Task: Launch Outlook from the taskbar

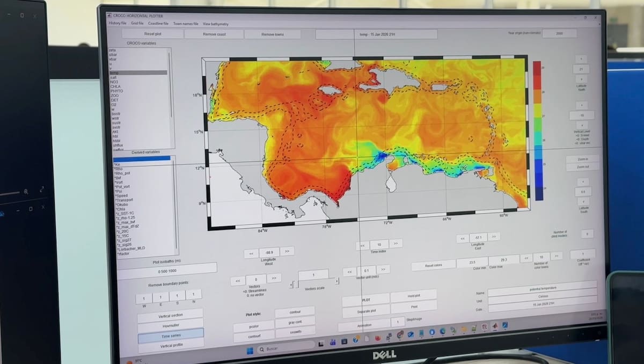Action: point(411,334)
